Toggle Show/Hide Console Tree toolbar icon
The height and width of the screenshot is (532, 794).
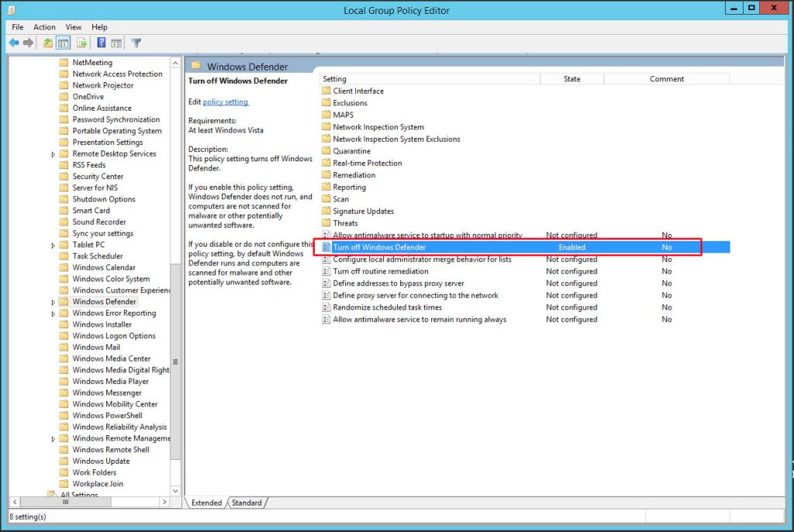[x=64, y=43]
